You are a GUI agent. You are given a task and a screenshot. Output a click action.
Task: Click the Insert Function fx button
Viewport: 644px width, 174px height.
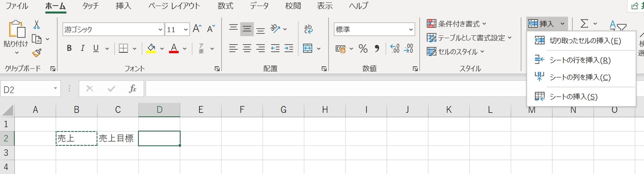click(x=132, y=89)
